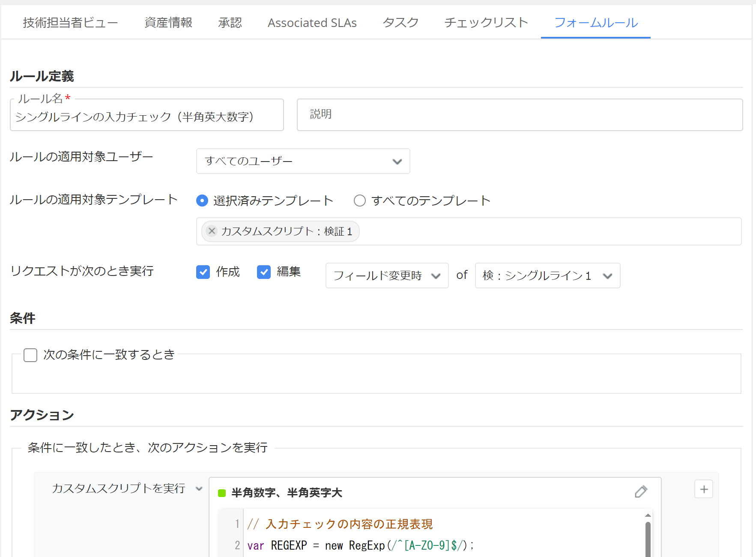This screenshot has height=557, width=756.
Task: Click the plus icon to add action
Action: (x=703, y=489)
